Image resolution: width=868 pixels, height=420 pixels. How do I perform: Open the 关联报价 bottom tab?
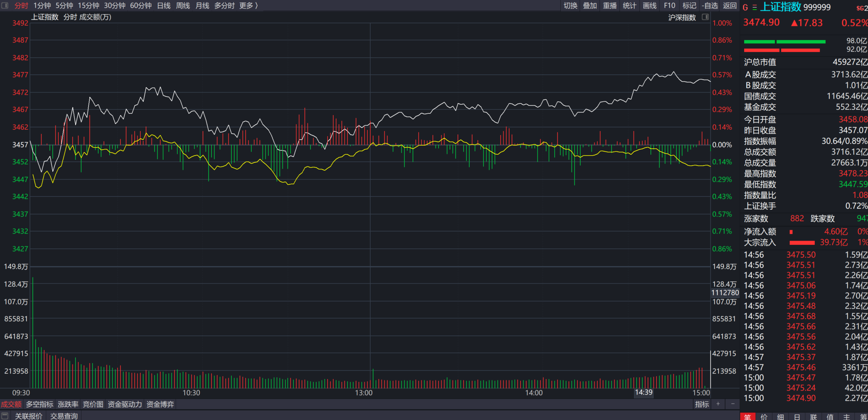click(x=29, y=416)
